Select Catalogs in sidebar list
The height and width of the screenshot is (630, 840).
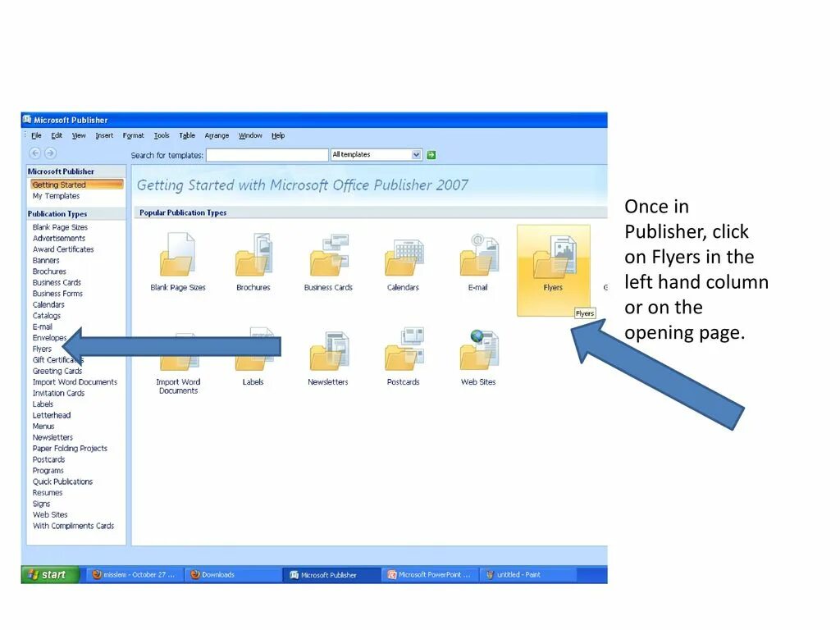[x=47, y=316]
